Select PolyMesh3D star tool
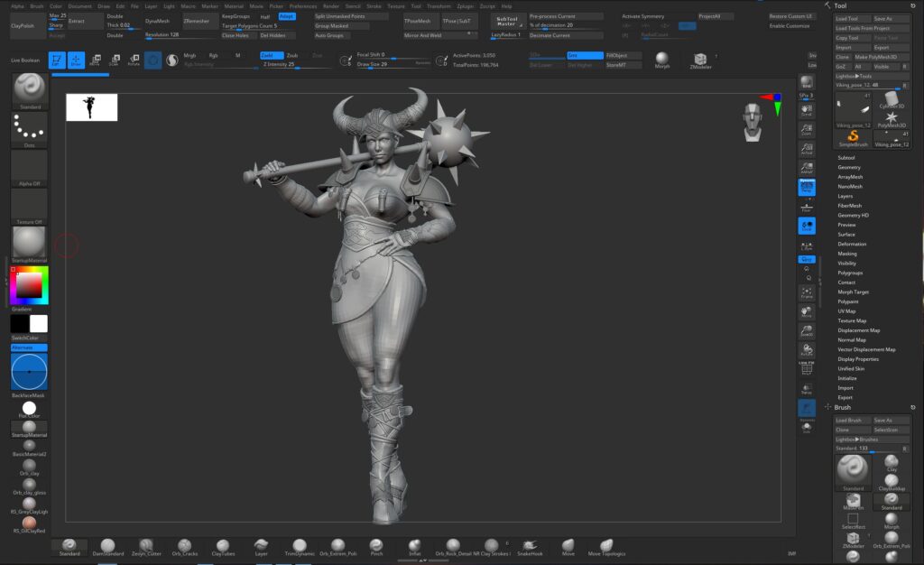Viewport: 924px width, 565px height. [x=891, y=118]
